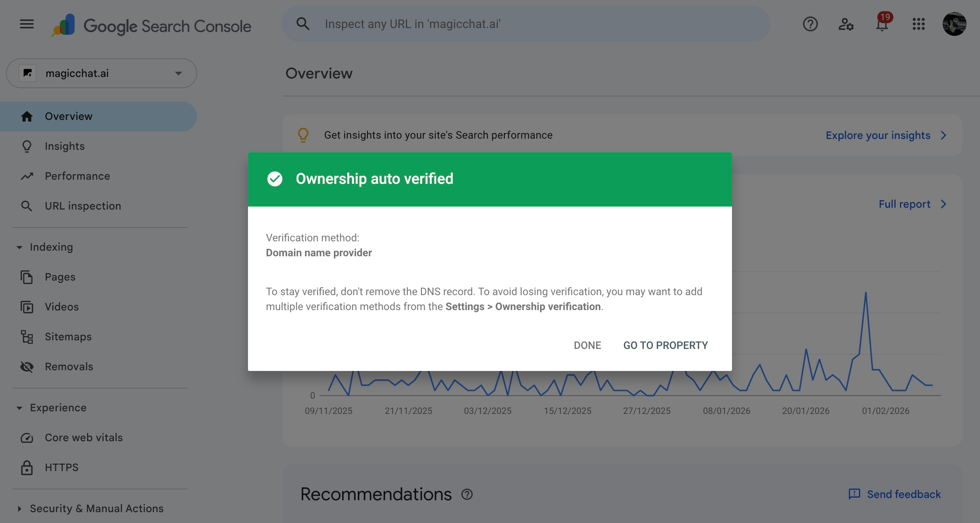
Task: Click the 09/11/2025 date label on chart
Action: point(328,411)
